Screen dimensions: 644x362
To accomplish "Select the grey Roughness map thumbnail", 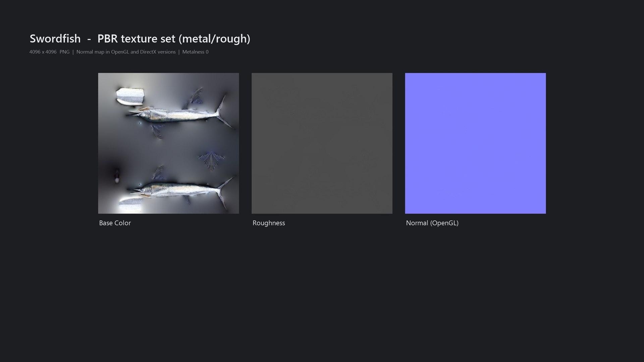I will [x=322, y=143].
